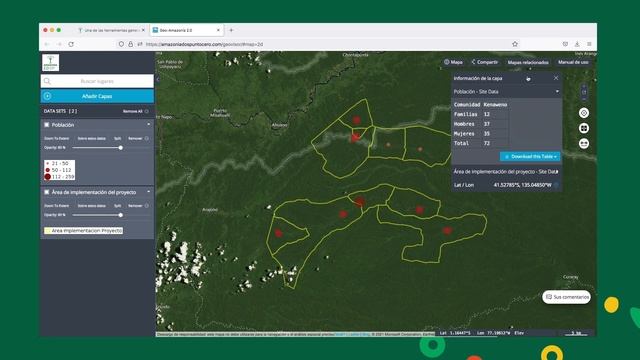
Task: Click the third round map tool button
Action: [x=584, y=144]
